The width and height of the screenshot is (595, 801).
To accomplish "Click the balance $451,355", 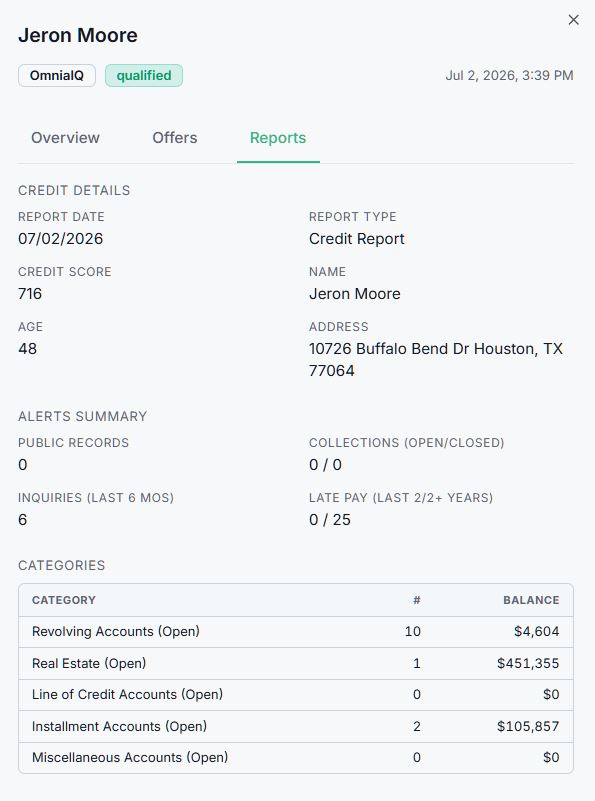I will click(528, 663).
